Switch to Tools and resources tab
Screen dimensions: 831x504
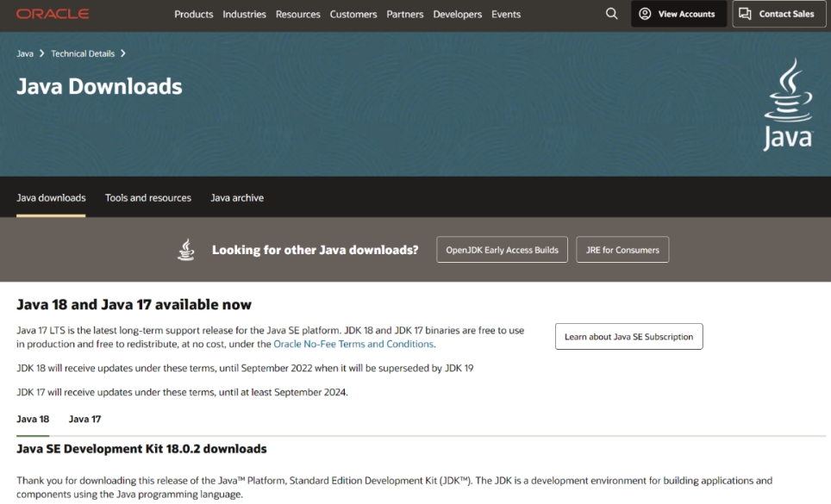(148, 197)
